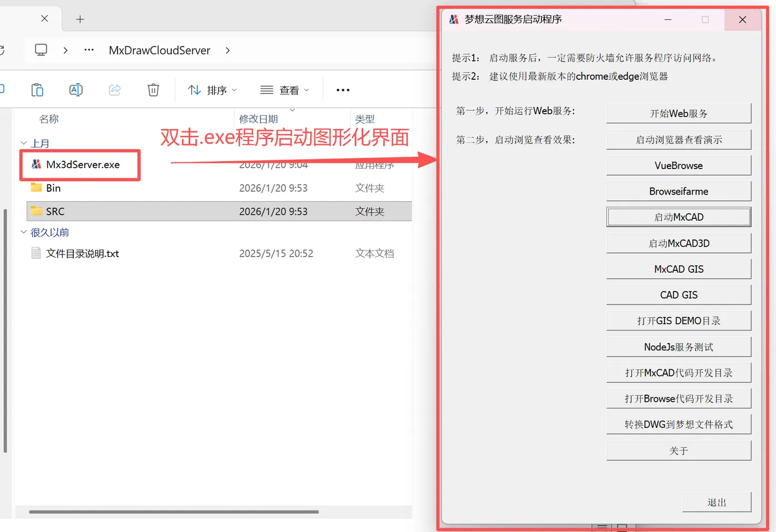
Task: Click the 梦想云图 launcher title bar app icon
Action: tap(454, 19)
